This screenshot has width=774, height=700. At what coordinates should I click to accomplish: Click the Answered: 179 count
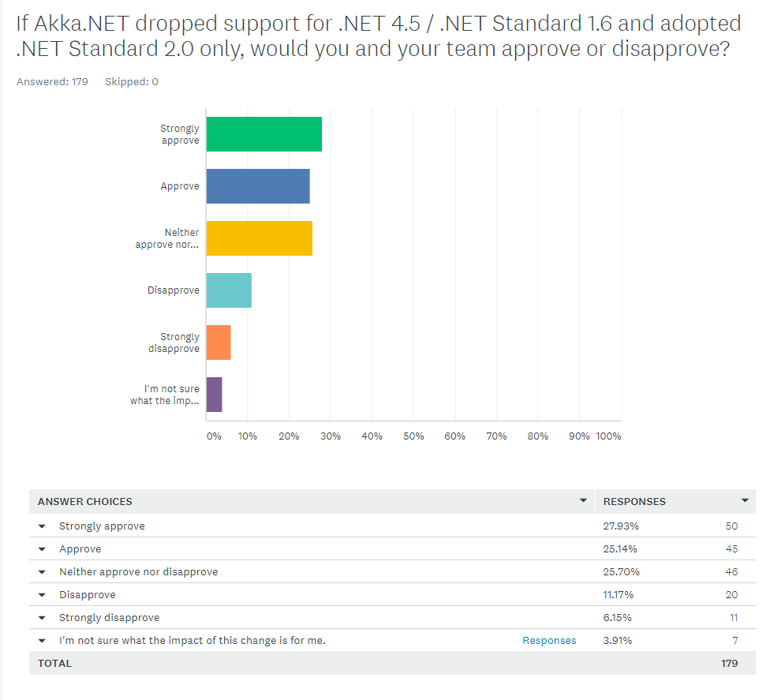tap(52, 81)
